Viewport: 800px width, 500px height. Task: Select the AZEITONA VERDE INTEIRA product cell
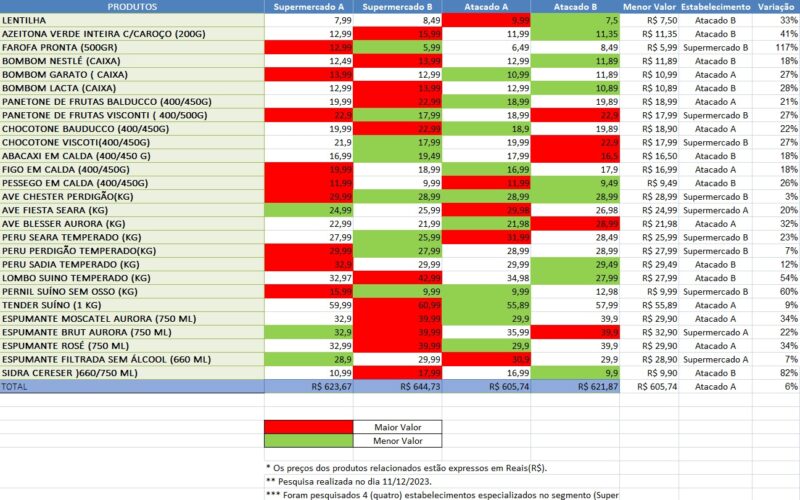132,34
